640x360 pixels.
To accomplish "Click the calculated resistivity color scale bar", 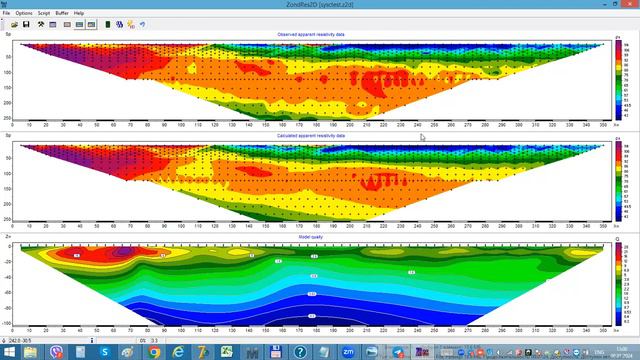I will (x=619, y=181).
